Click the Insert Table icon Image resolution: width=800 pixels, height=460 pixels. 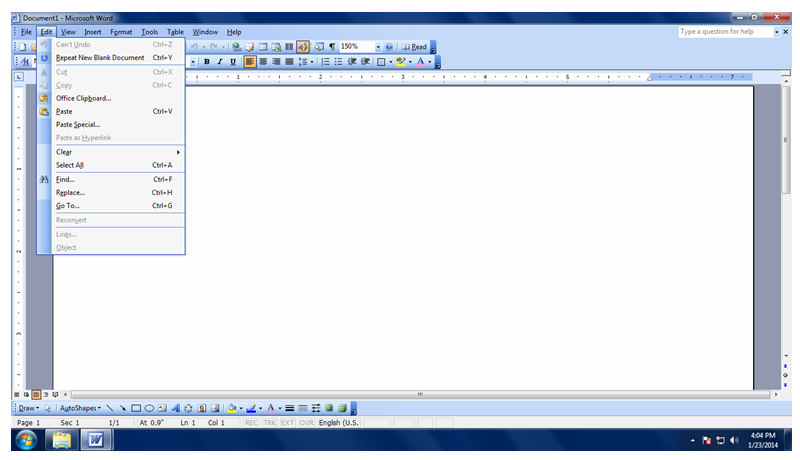pyautogui.click(x=263, y=47)
